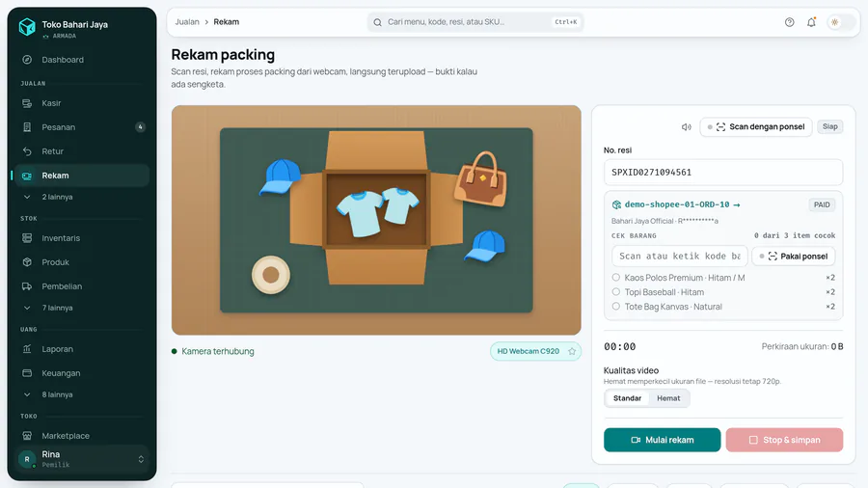Open Pembelian page

pyautogui.click(x=81, y=286)
